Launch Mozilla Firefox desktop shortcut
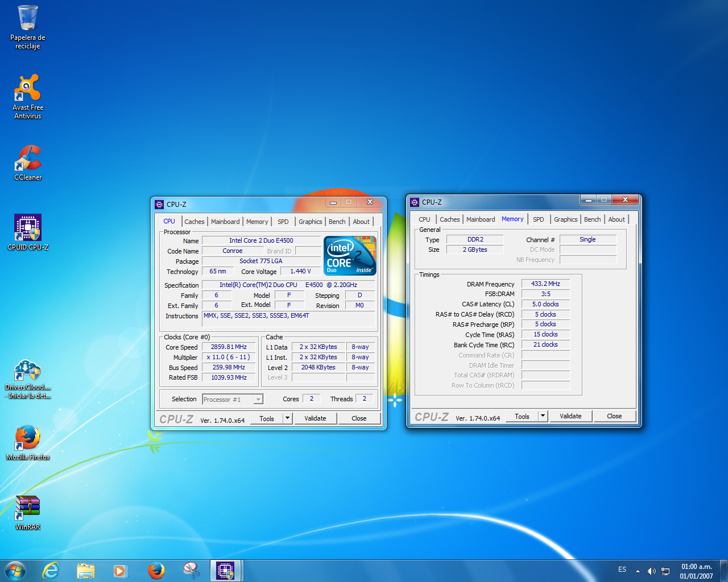Viewport: 728px width, 582px height. point(28,442)
